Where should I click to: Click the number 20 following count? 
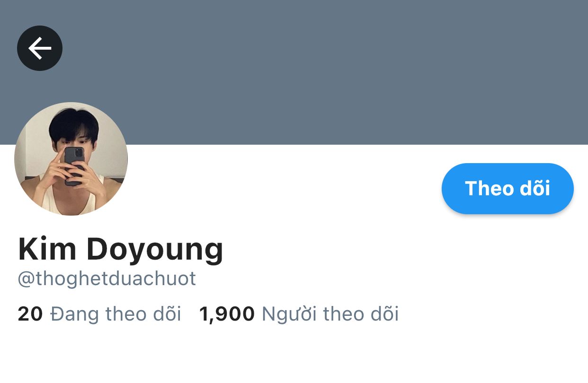[x=30, y=314]
